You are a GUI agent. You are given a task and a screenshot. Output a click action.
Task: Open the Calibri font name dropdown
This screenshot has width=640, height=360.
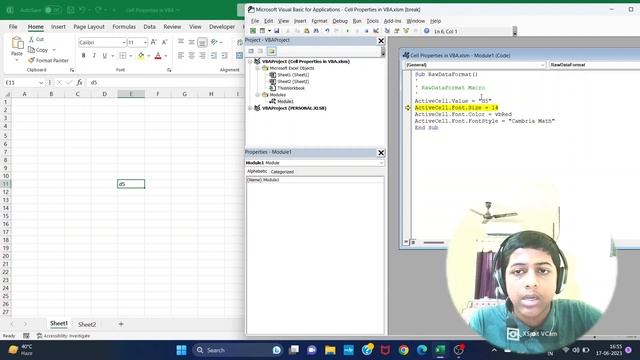124,42
